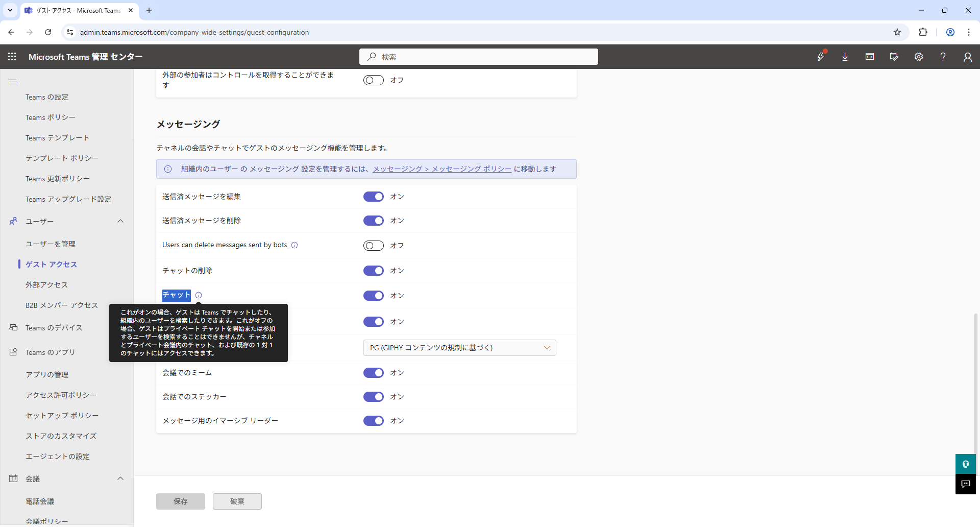
Task: Reload the page with the browser refresh icon
Action: point(48,32)
